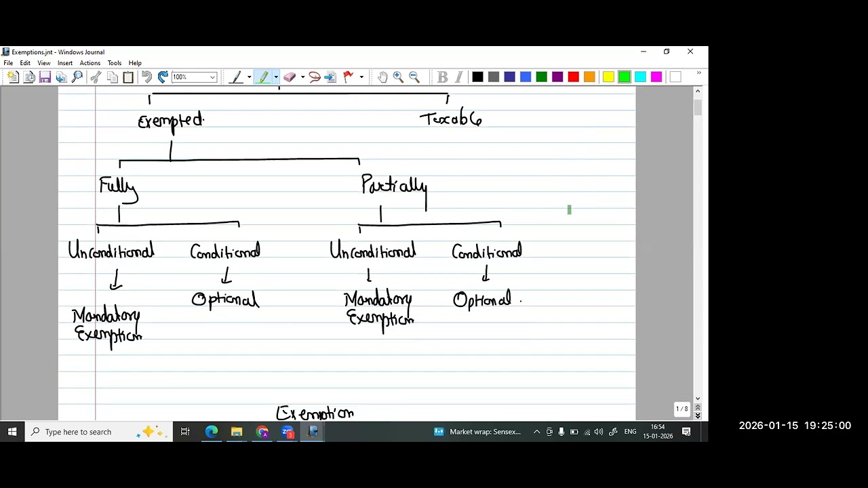Pick the yellow highlighter swatch
This screenshot has height=488, width=868.
(608, 77)
